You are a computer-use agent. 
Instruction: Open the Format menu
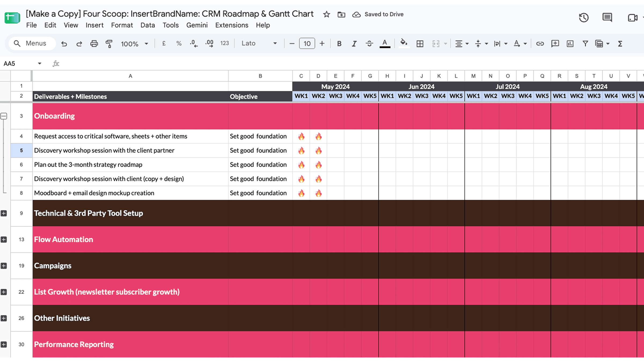(122, 25)
